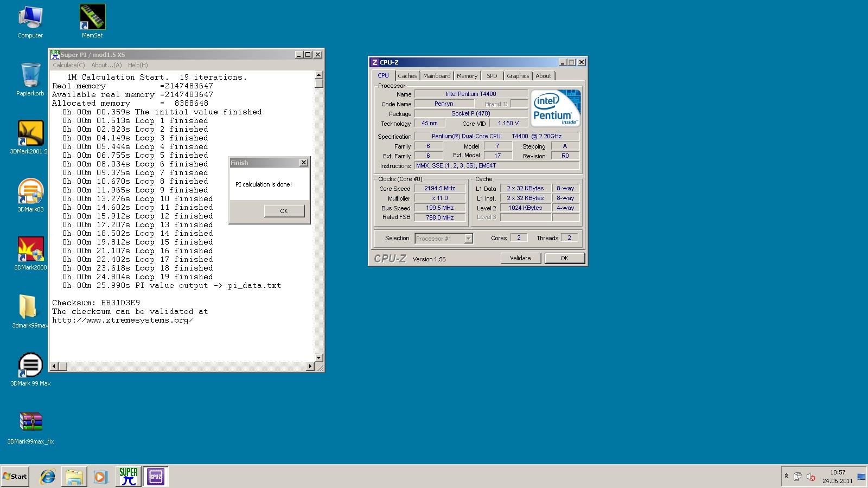Click the Core VID value 1.150 V

(508, 123)
